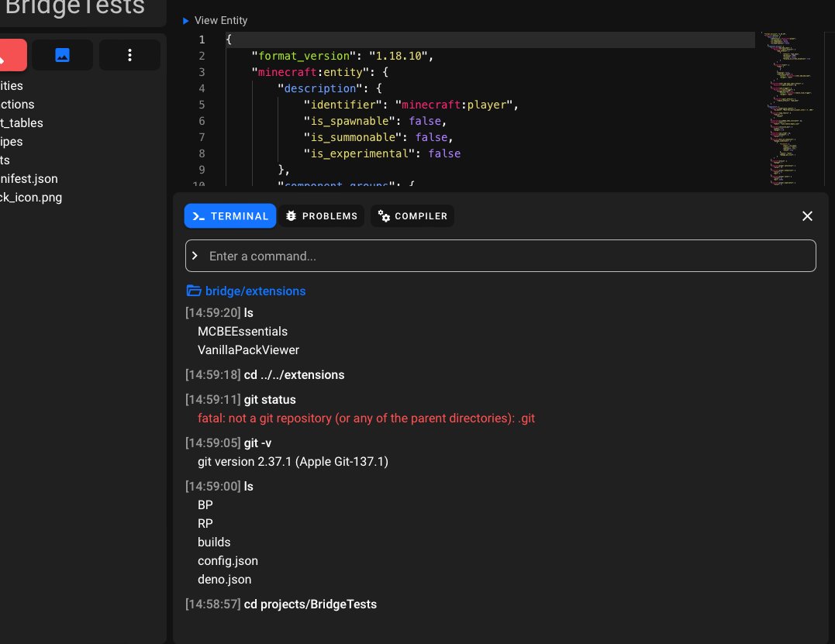The height and width of the screenshot is (644, 835).
Task: Focus the Enter a command input field
Action: point(501,256)
